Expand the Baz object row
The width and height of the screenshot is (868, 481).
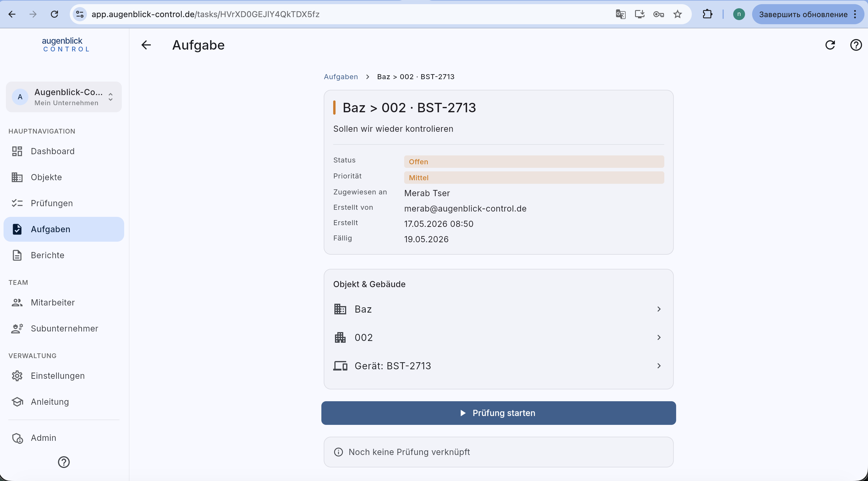[498, 309]
